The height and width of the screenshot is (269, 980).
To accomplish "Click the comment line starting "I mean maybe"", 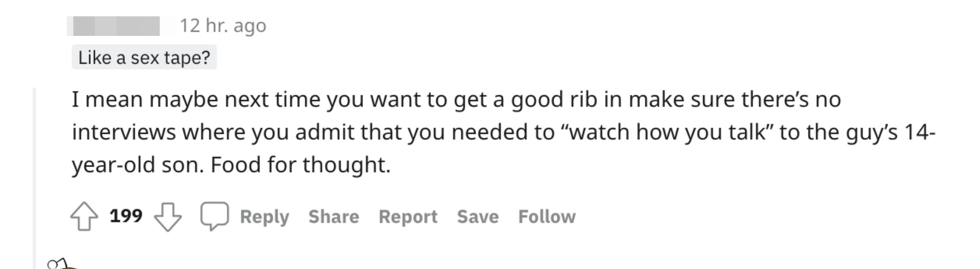I will point(457,100).
